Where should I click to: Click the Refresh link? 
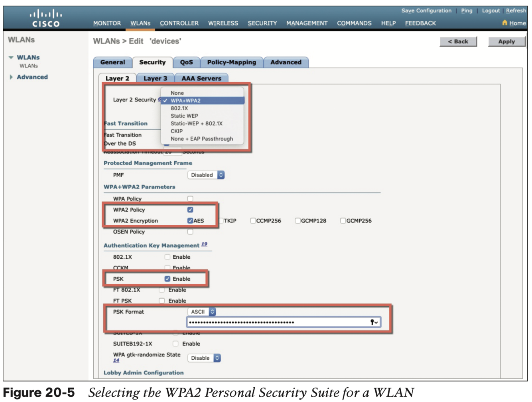coord(516,11)
